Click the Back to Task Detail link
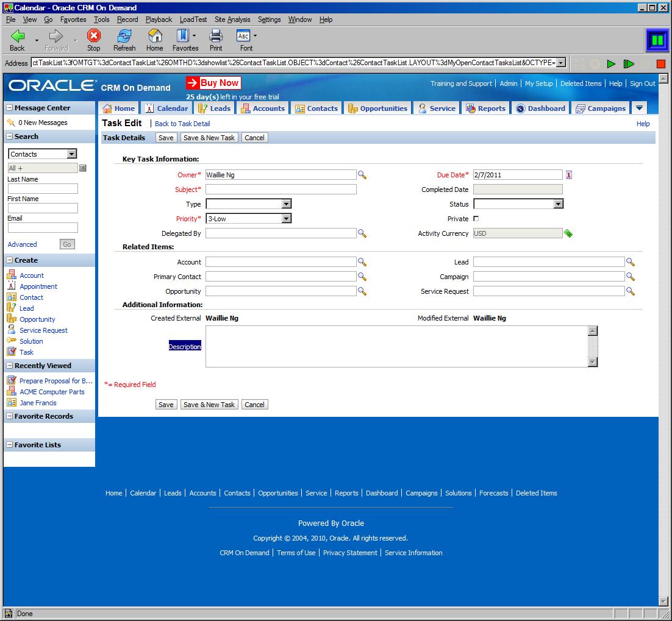672x621 pixels. pos(182,124)
